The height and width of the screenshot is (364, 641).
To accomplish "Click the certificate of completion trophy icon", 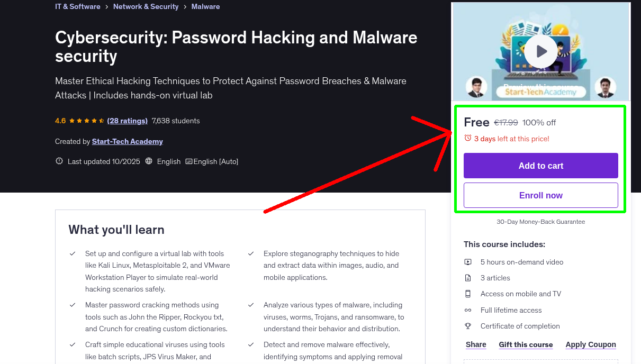I will (468, 326).
